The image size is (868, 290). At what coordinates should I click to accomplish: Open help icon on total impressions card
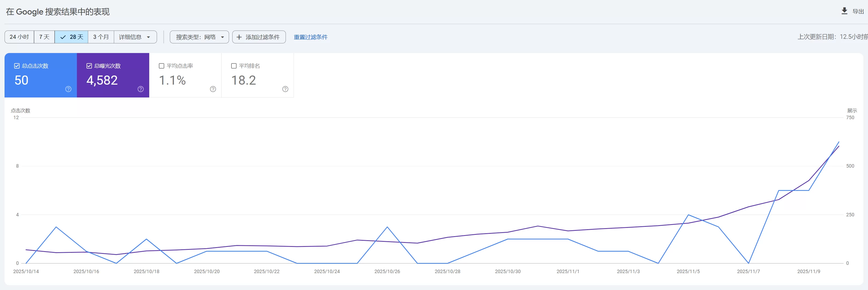click(x=140, y=89)
